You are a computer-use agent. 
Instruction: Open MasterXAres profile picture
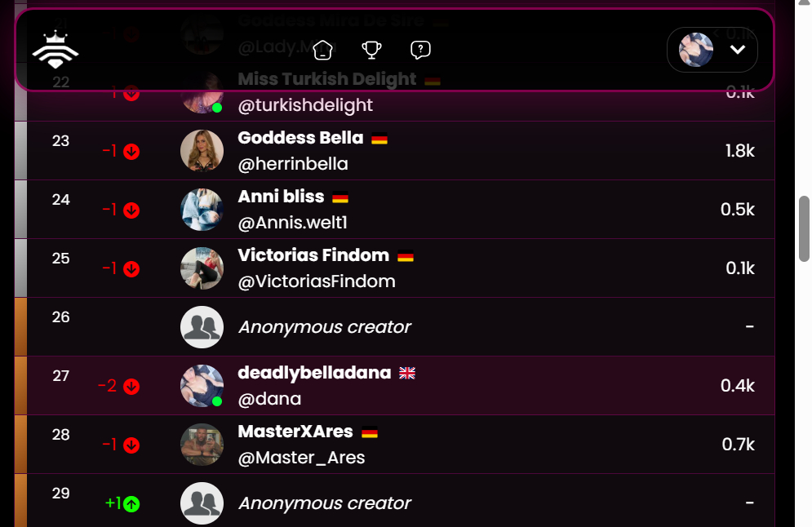point(202,444)
